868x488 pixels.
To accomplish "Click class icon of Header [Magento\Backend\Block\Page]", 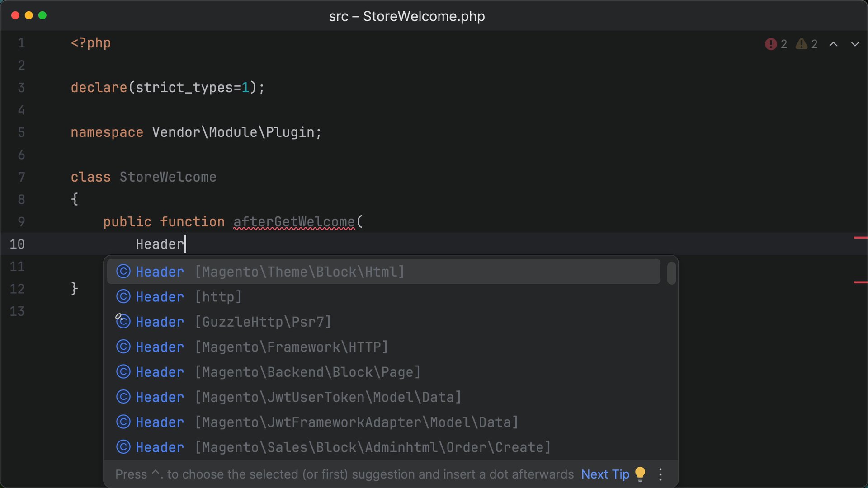I will click(x=123, y=371).
